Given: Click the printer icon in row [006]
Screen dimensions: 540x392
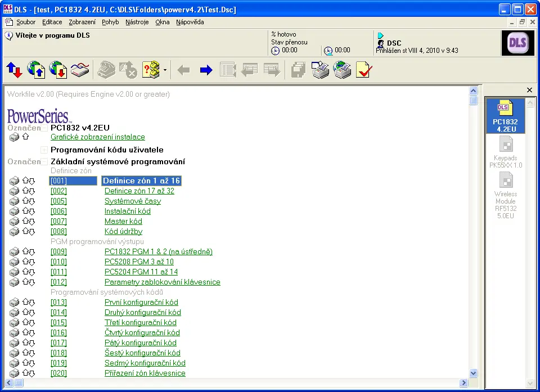Looking at the screenshot, I should tap(14, 211).
